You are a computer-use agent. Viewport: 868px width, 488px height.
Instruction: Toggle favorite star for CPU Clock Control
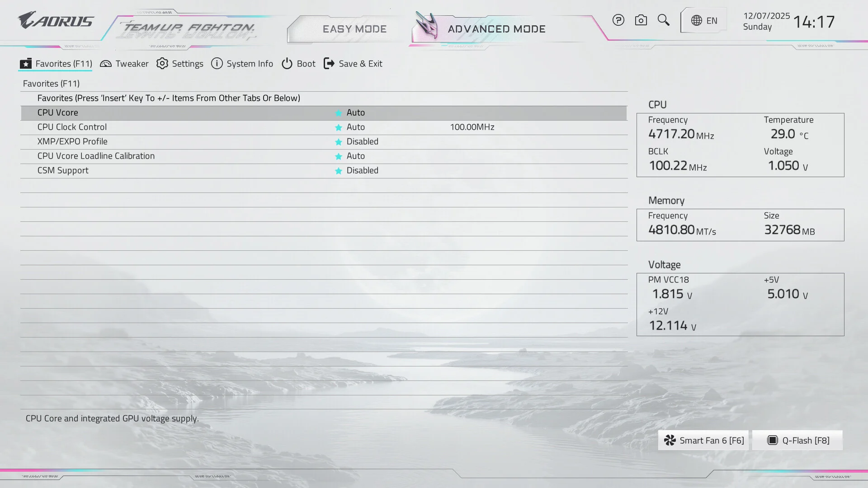tap(338, 128)
